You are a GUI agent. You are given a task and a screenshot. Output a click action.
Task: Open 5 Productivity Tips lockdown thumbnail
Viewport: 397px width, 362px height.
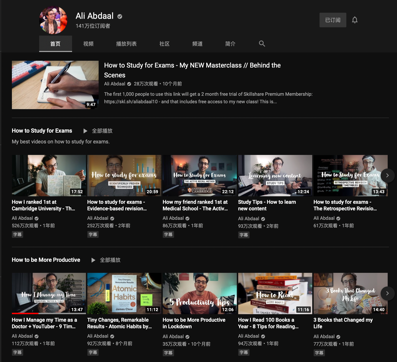200,293
